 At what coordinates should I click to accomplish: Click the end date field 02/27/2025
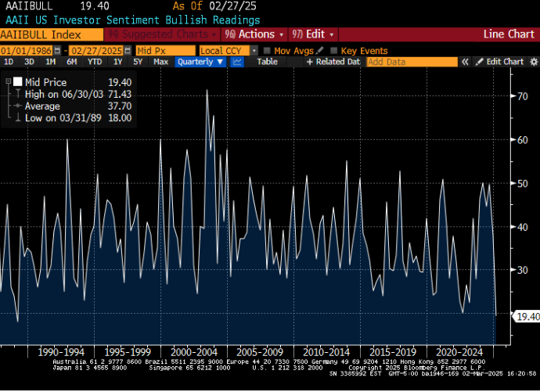click(x=96, y=51)
